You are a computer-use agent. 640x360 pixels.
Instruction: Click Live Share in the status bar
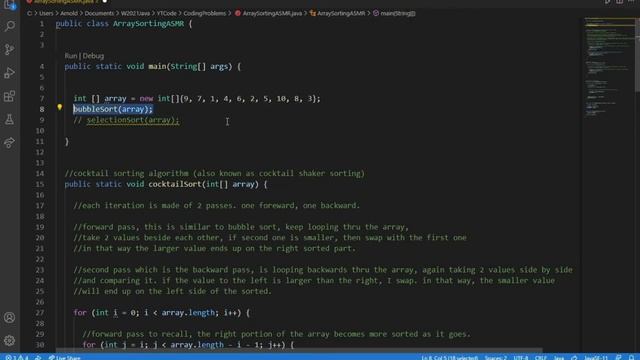[x=64, y=357]
